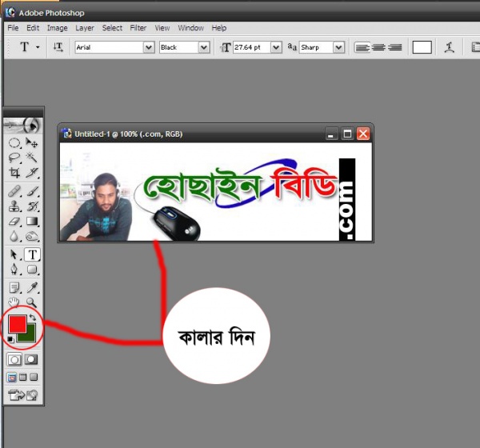Select the Elliptical Marquee tool
The image size is (480, 448).
(14, 143)
